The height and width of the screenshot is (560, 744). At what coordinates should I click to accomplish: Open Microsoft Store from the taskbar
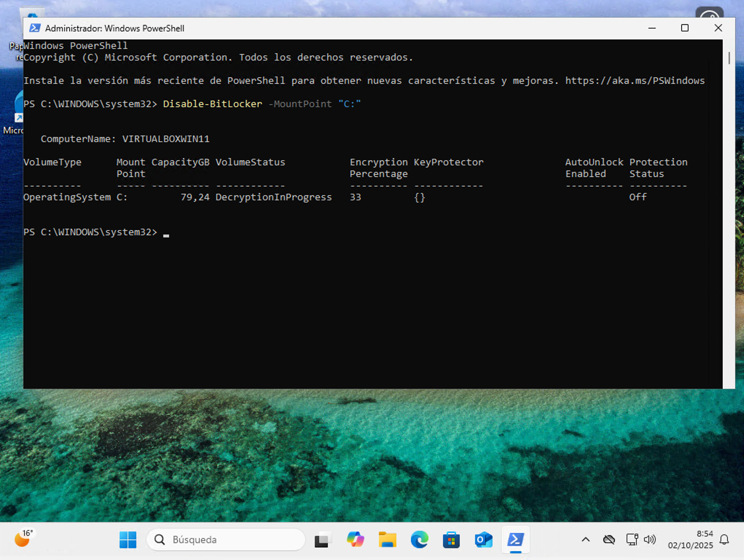(451, 540)
